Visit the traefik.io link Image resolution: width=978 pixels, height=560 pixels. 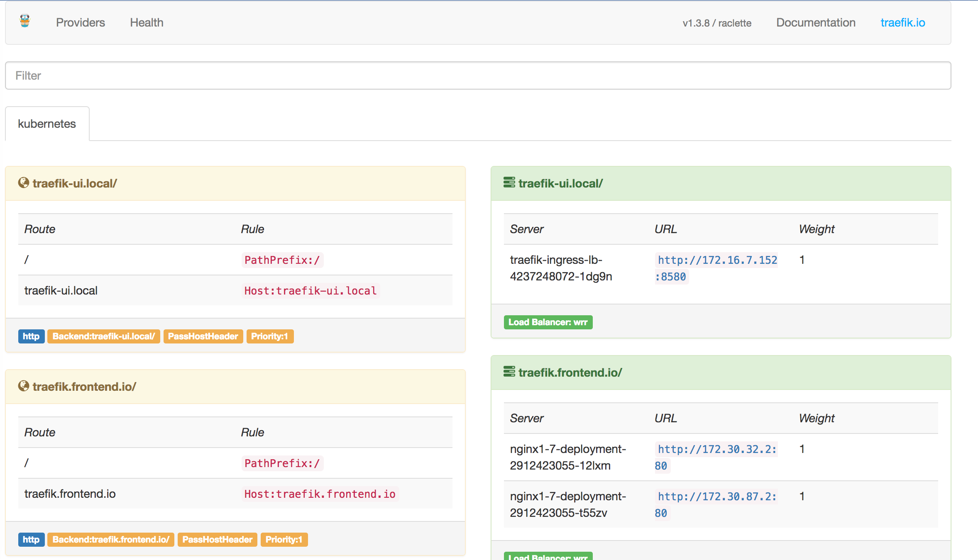click(902, 22)
